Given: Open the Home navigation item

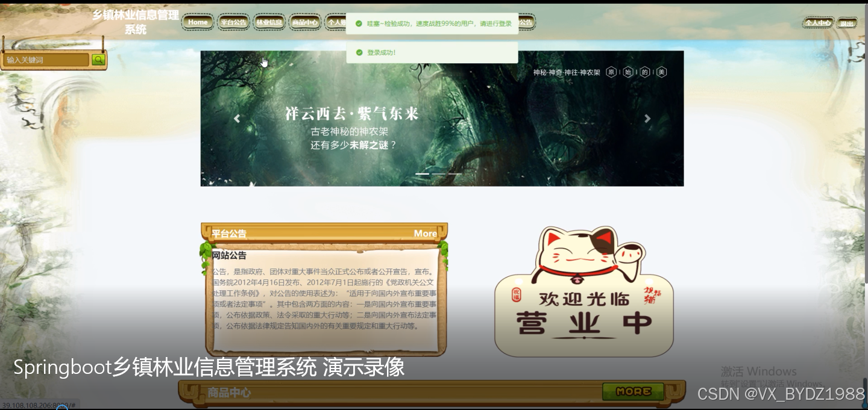Looking at the screenshot, I should (198, 22).
